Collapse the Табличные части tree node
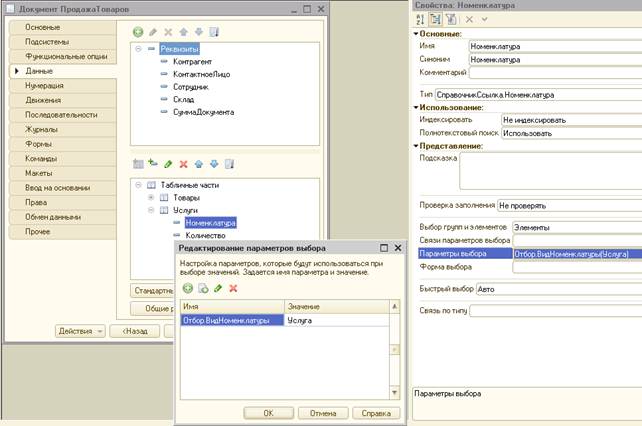The height and width of the screenshot is (426, 642). (138, 185)
